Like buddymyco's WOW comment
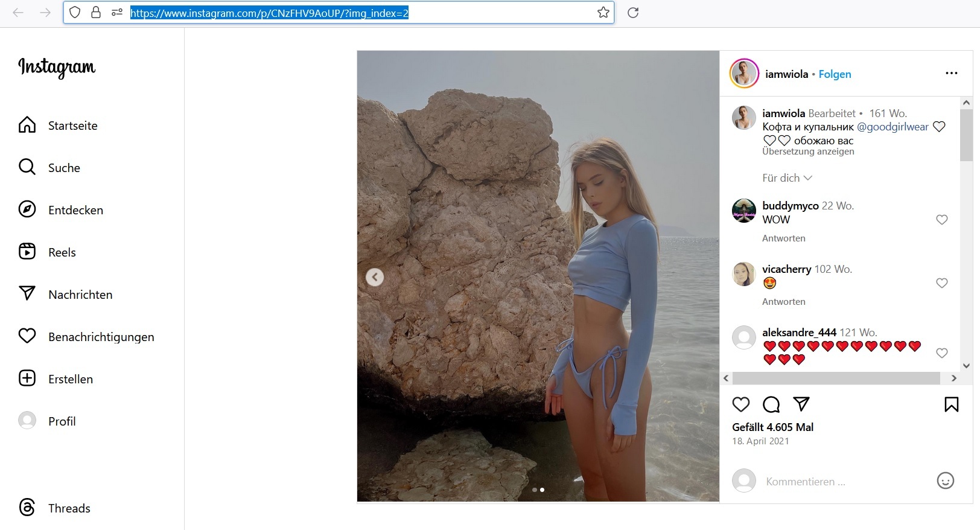 [x=942, y=220]
